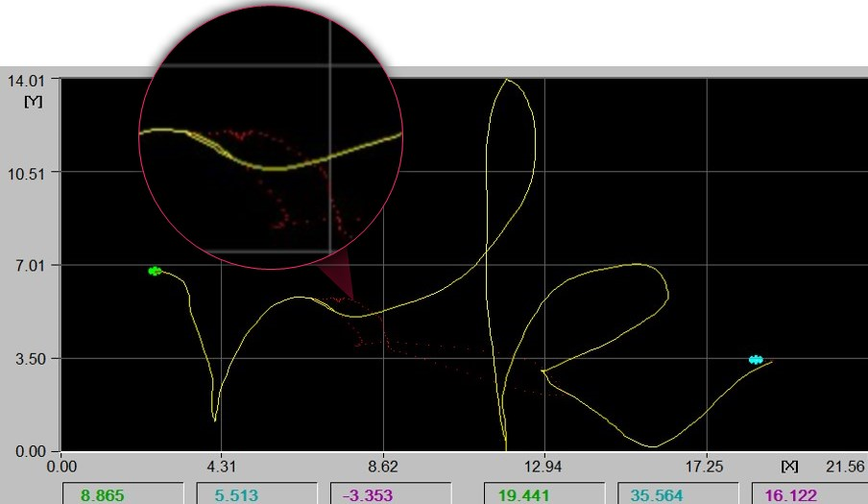Viewport: 868px width, 504px height.
Task: Click the X axis label 12.94
Action: [x=543, y=467]
